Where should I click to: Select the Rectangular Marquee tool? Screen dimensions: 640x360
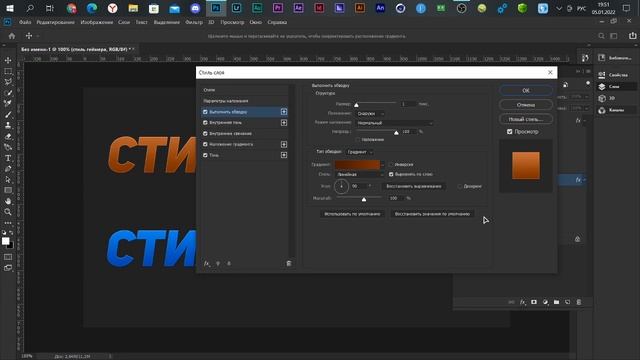[x=8, y=71]
